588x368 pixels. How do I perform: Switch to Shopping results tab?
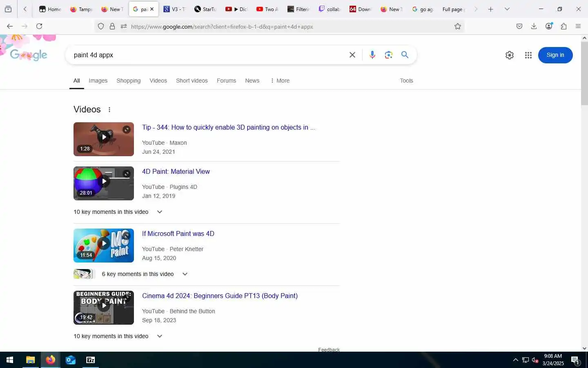click(x=128, y=81)
